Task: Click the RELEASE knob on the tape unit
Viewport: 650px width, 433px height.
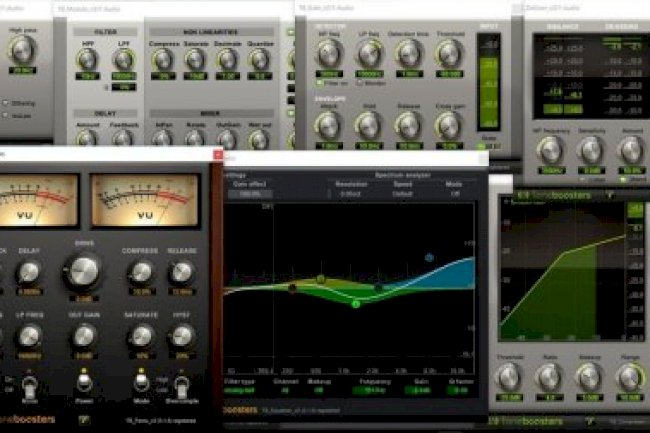Action: coord(182,272)
